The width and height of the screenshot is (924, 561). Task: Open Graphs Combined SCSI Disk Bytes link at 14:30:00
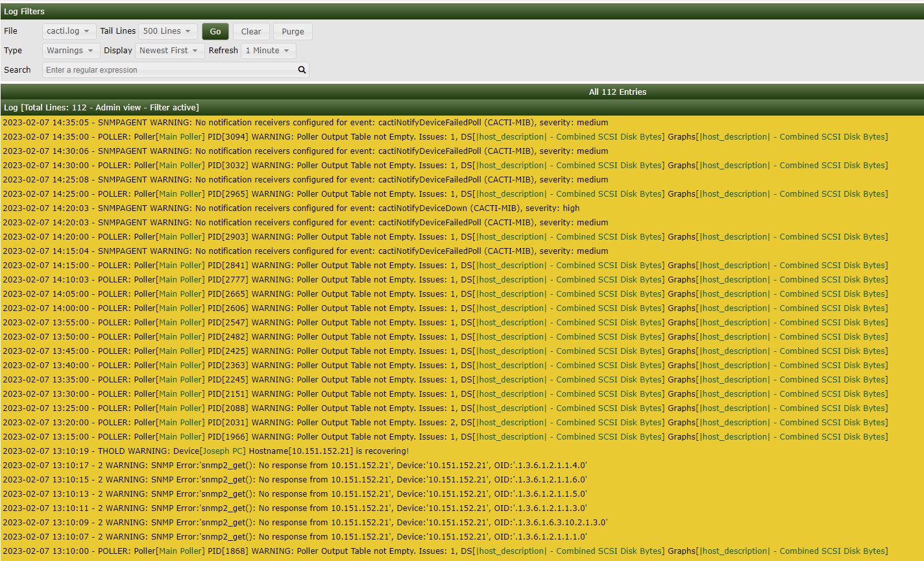click(793, 166)
